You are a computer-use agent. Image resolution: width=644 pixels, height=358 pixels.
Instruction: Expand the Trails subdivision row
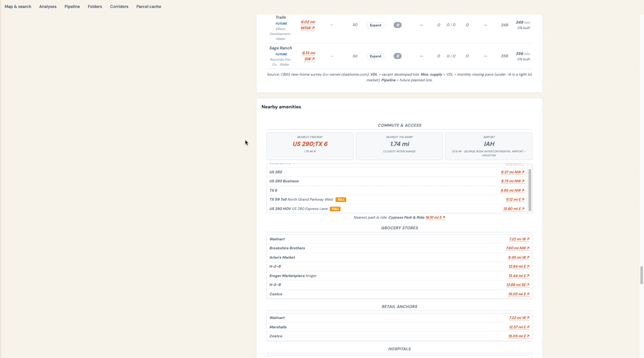click(x=376, y=25)
